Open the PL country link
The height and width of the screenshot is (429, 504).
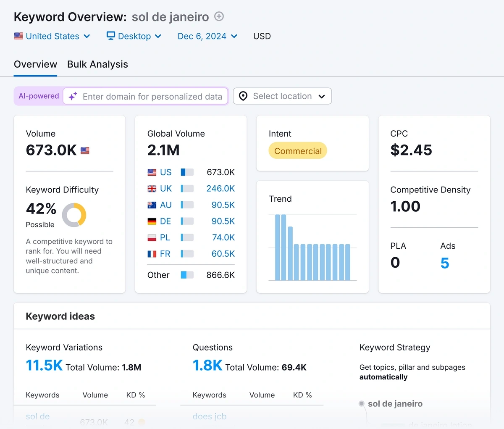click(x=165, y=237)
